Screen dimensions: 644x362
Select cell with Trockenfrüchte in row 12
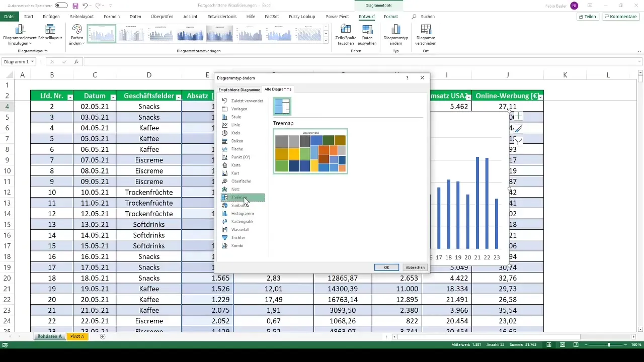point(149,192)
